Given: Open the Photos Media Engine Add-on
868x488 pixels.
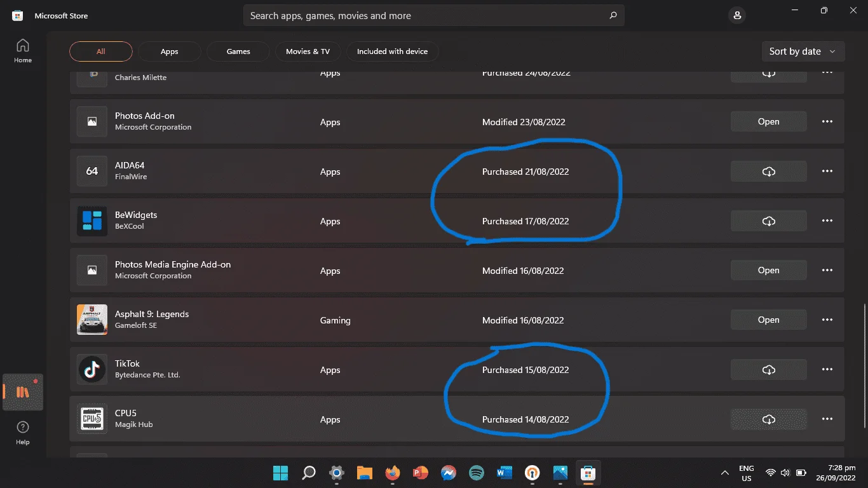Looking at the screenshot, I should tap(769, 271).
